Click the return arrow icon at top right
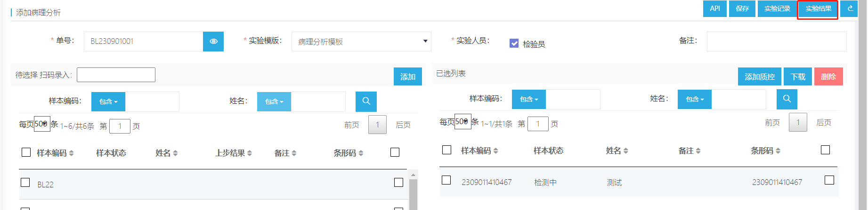This screenshot has width=868, height=210. pyautogui.click(x=850, y=8)
